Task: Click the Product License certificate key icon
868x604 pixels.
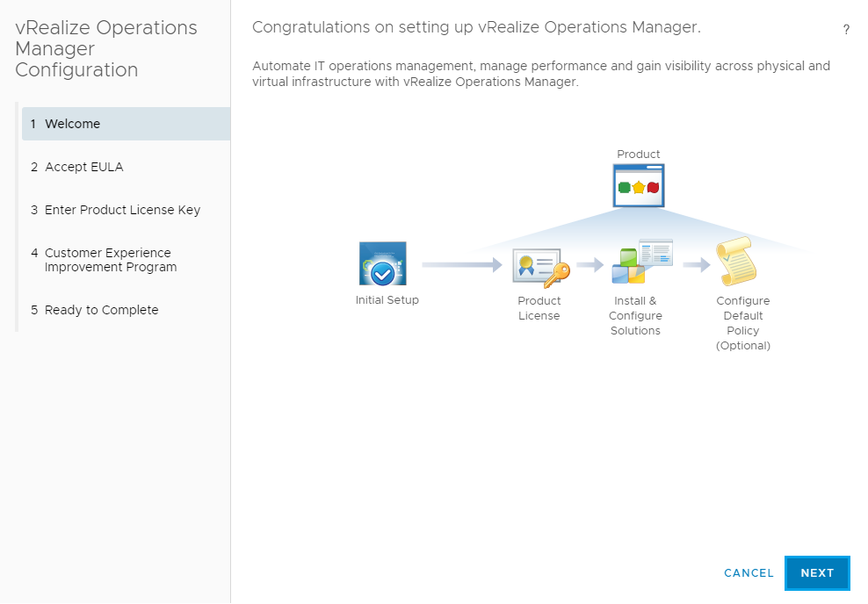Action: tap(540, 269)
